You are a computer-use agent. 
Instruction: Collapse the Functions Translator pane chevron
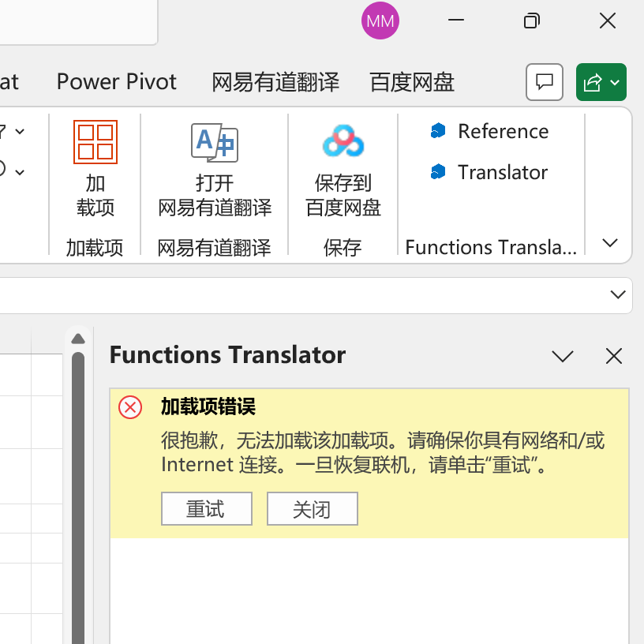(x=563, y=357)
